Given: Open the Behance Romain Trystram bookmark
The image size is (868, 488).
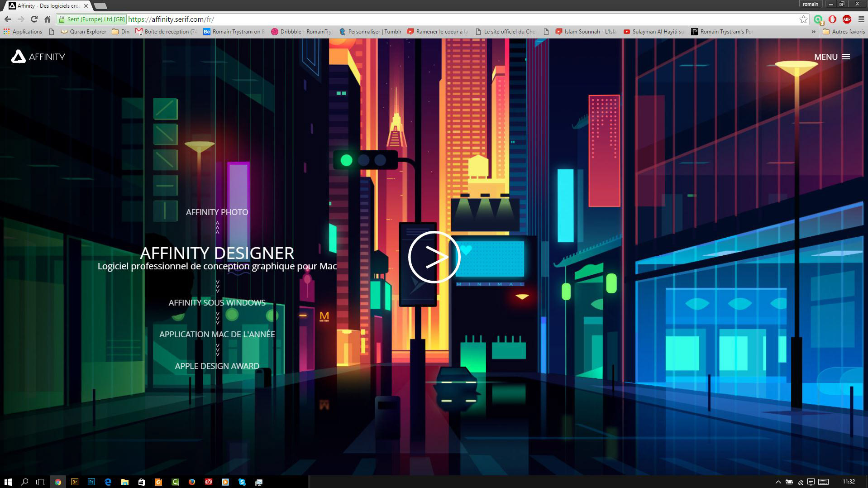Looking at the screenshot, I should point(234,32).
